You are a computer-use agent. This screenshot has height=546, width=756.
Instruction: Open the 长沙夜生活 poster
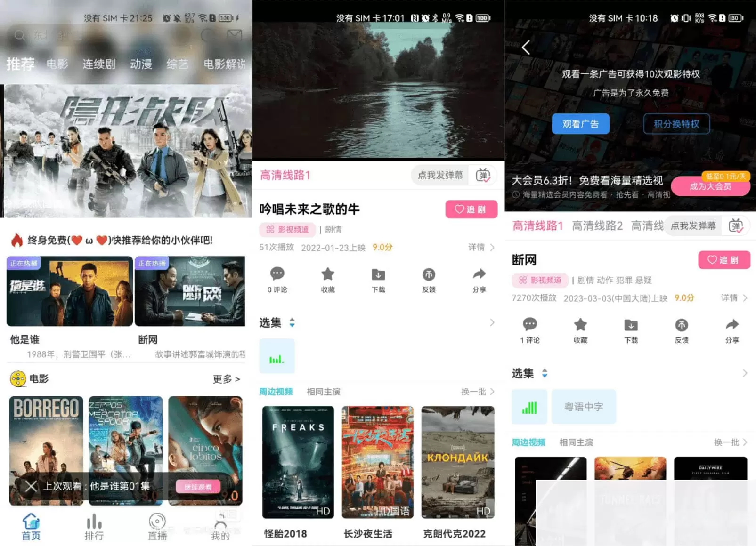pos(377,462)
